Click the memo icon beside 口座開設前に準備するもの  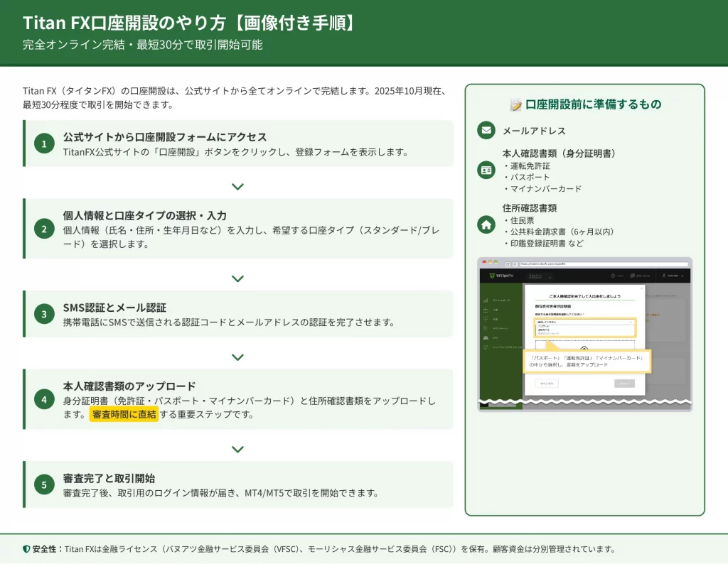point(516,105)
